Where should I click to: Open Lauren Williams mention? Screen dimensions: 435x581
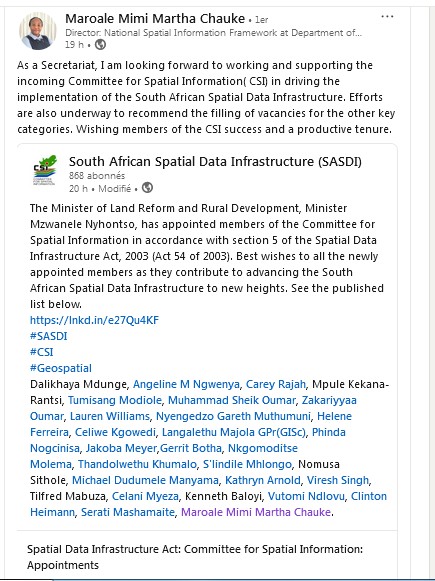(110, 416)
